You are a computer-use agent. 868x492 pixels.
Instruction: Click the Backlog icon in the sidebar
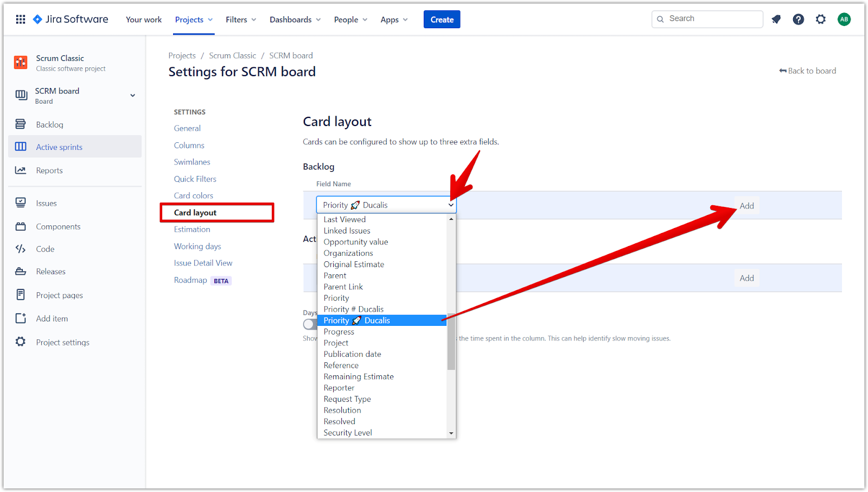point(21,124)
